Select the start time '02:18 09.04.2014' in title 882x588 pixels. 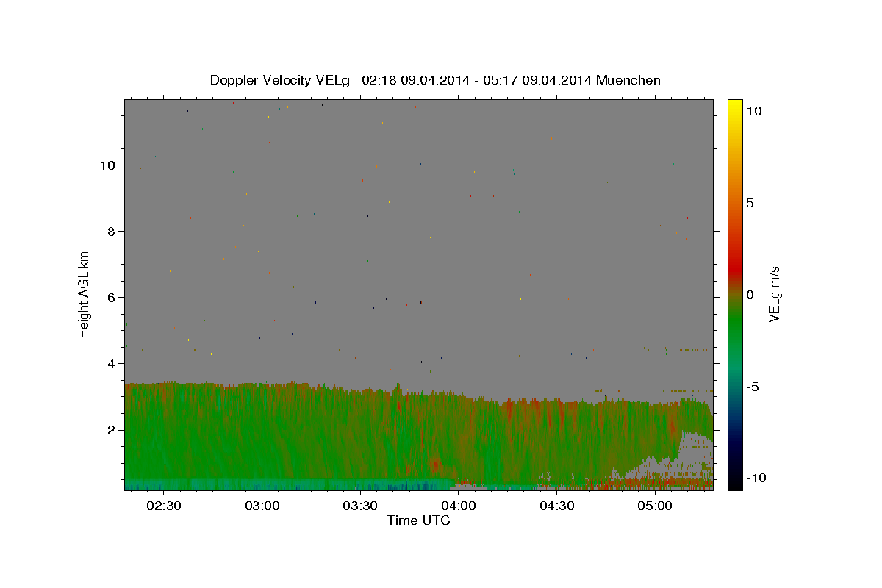pos(415,80)
